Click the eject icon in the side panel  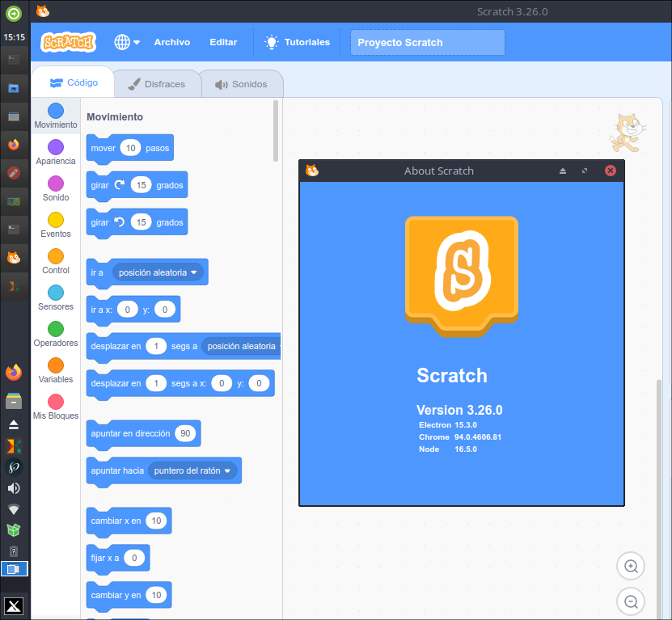coord(14,424)
